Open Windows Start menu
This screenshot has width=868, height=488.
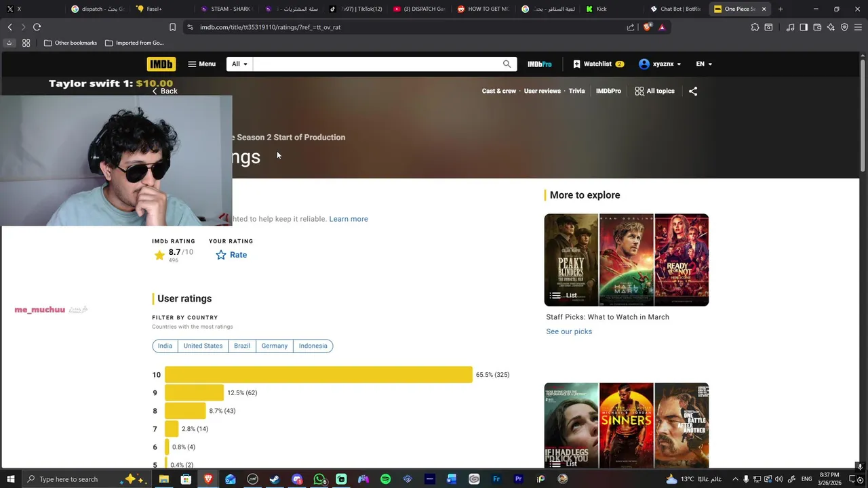tap(11, 479)
